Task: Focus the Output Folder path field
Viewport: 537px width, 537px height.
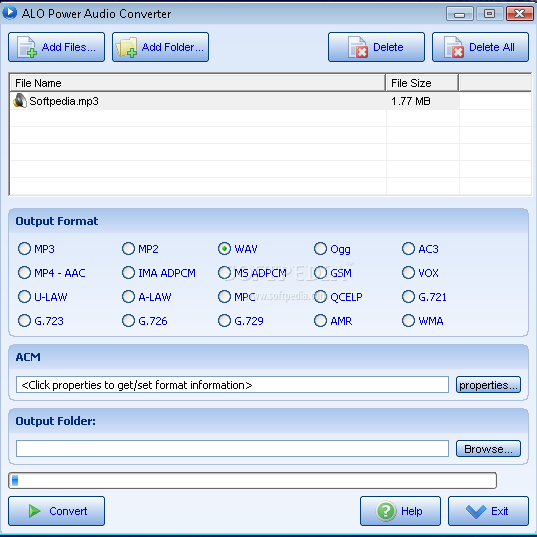Action: (x=232, y=449)
